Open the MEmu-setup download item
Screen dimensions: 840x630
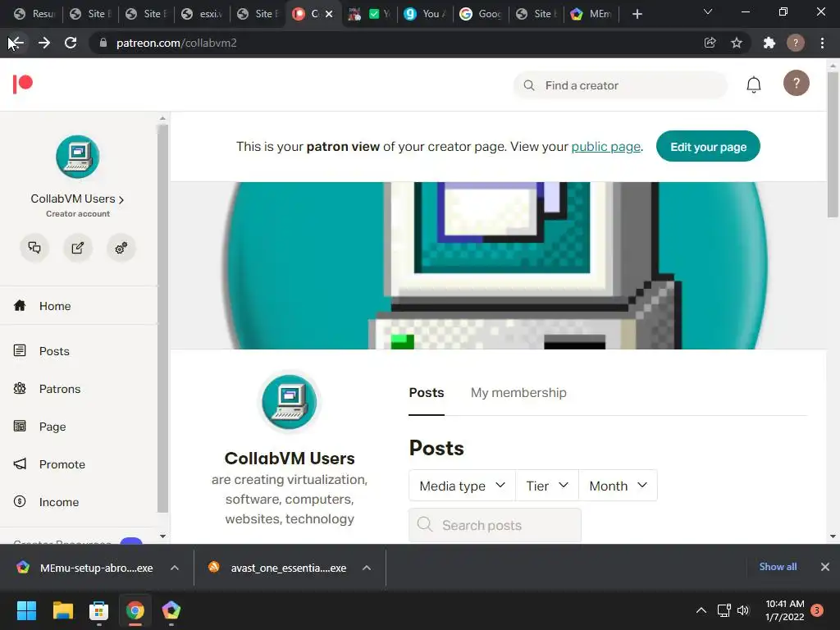click(86, 568)
